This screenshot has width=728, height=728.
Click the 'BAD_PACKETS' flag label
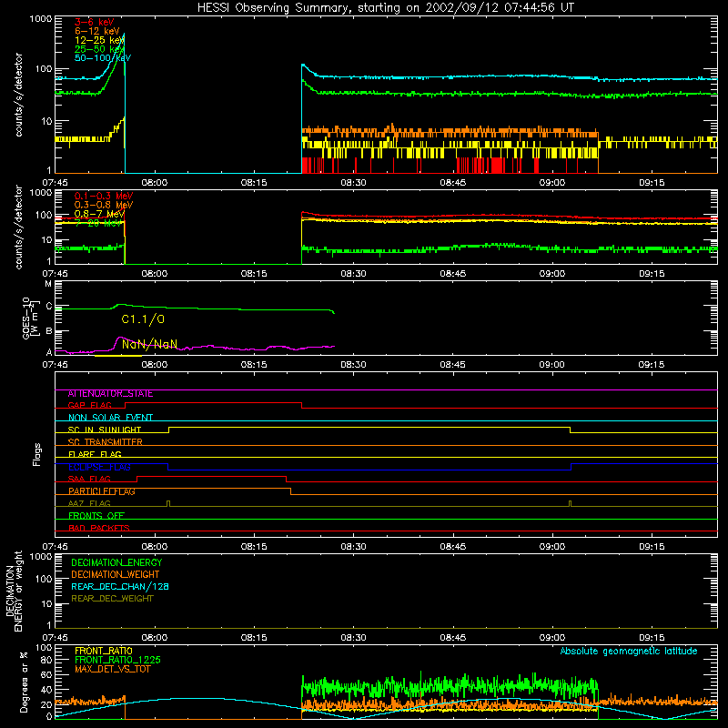[x=99, y=528]
